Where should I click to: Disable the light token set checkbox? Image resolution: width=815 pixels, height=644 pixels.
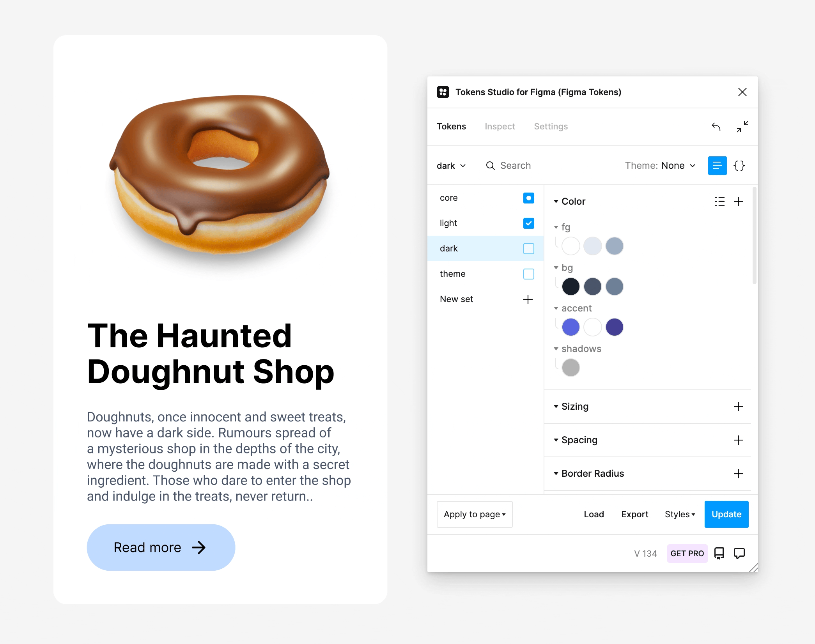528,223
